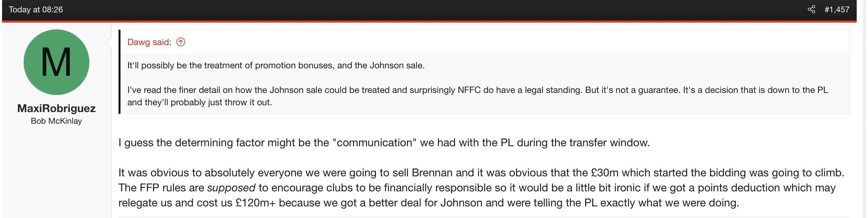Viewport: 868px width, 218px height.
Task: Click the up-arrow icon beside Dawg said
Action: click(181, 42)
